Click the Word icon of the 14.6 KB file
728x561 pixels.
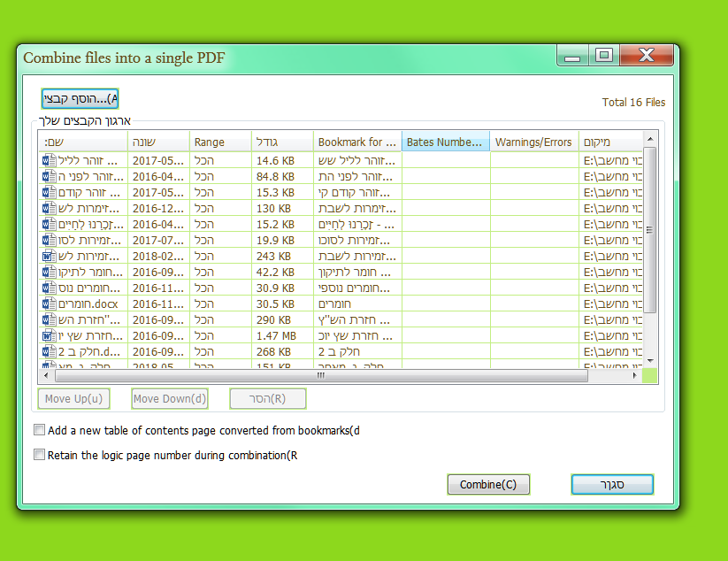tap(49, 161)
